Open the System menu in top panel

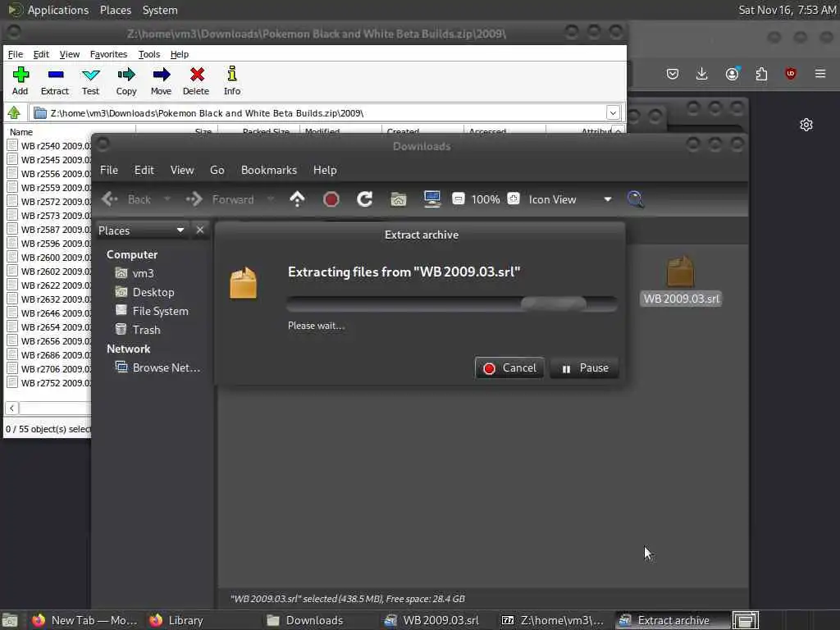tap(160, 10)
